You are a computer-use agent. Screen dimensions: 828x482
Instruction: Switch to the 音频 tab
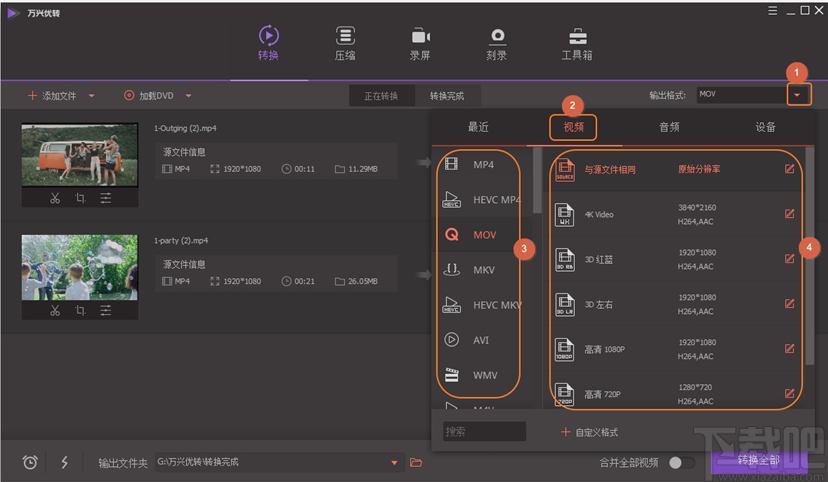[x=669, y=127]
